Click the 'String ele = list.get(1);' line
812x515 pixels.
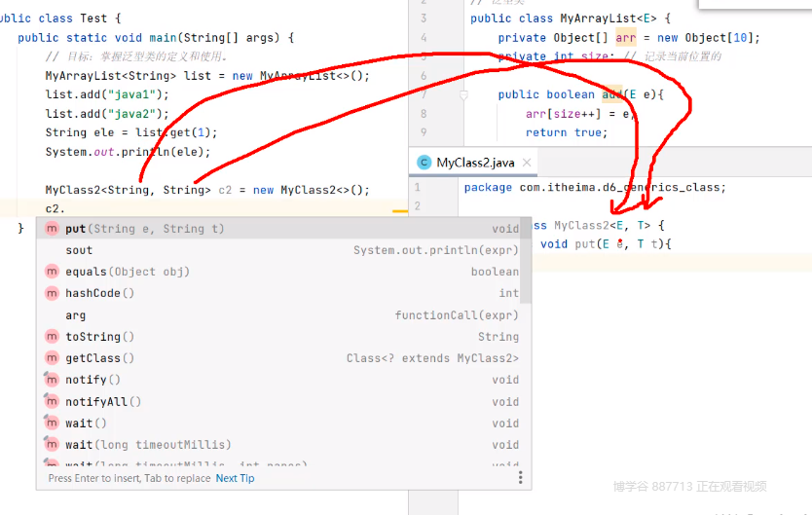[131, 132]
